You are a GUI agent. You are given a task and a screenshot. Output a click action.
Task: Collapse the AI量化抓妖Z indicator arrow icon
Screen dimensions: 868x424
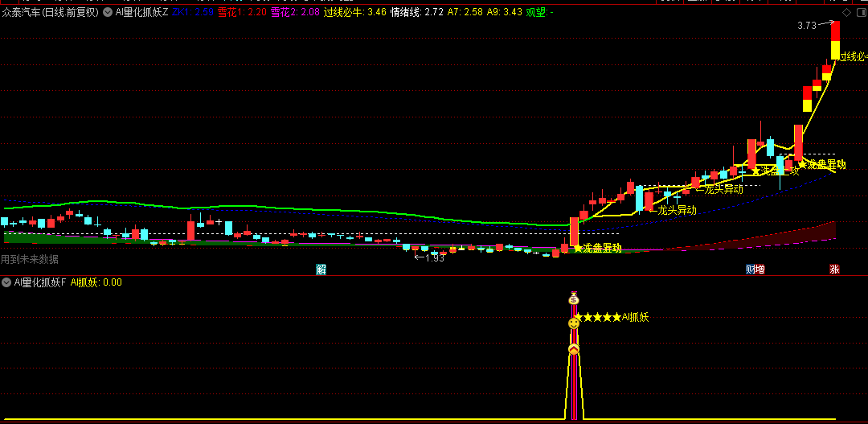108,12
